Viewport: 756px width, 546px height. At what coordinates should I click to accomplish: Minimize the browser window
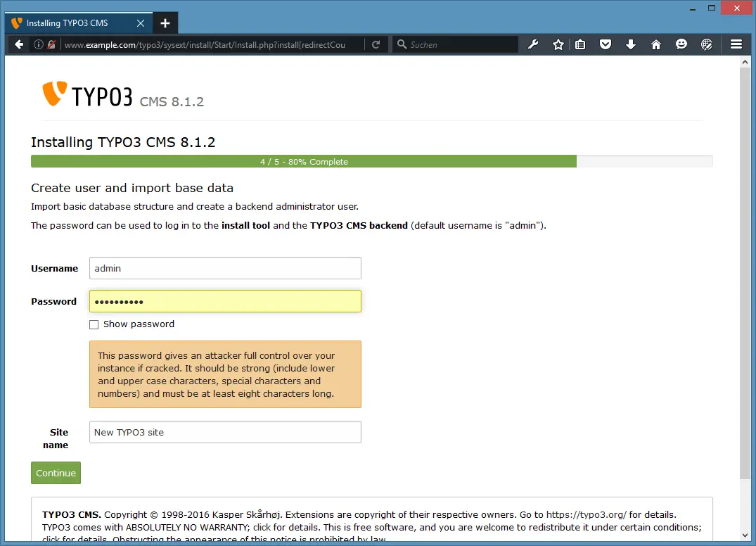(693, 8)
